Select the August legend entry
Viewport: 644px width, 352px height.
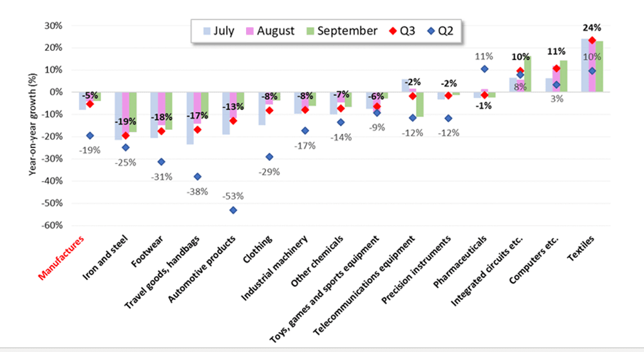pos(270,31)
